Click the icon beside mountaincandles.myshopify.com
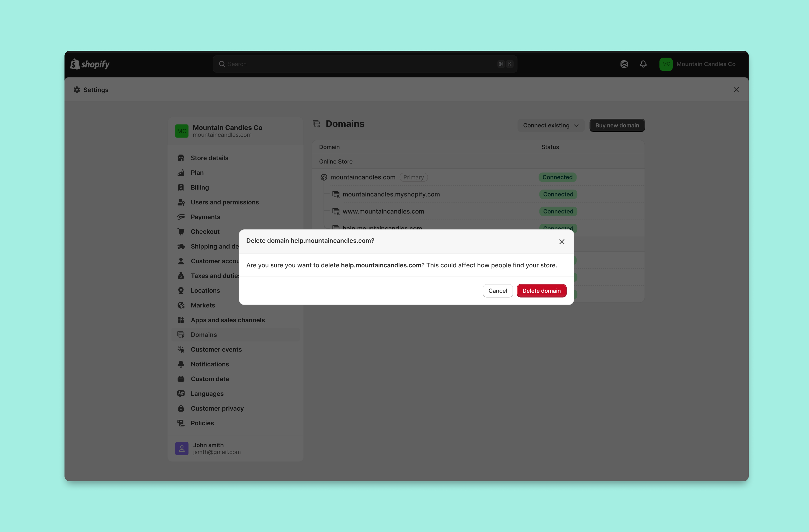 pyautogui.click(x=336, y=194)
